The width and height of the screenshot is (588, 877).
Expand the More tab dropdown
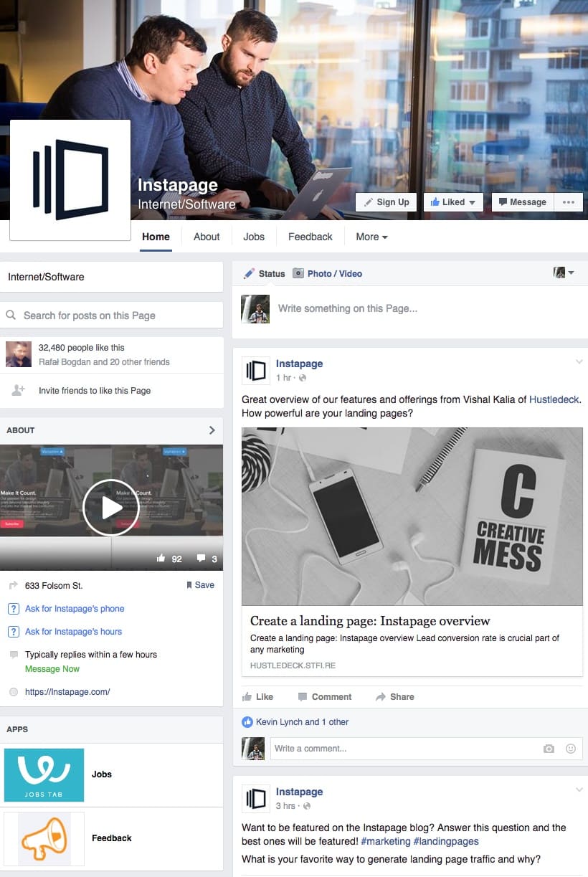371,237
